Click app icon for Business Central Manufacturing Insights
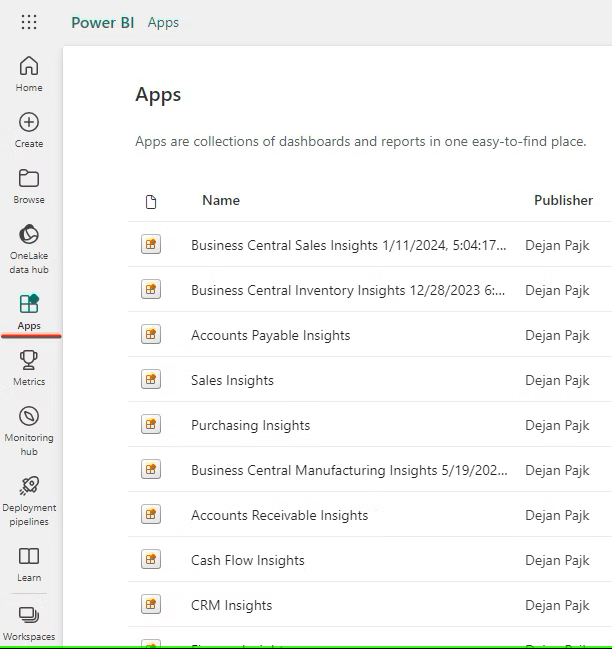 pyautogui.click(x=151, y=469)
